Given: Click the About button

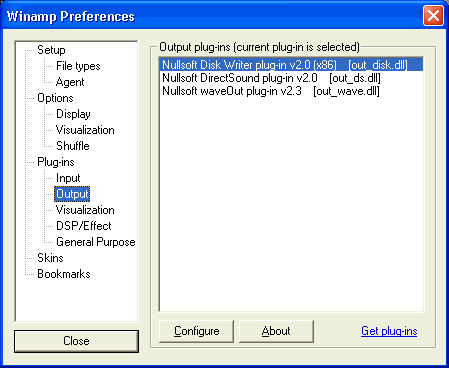Looking at the screenshot, I should click(276, 331).
